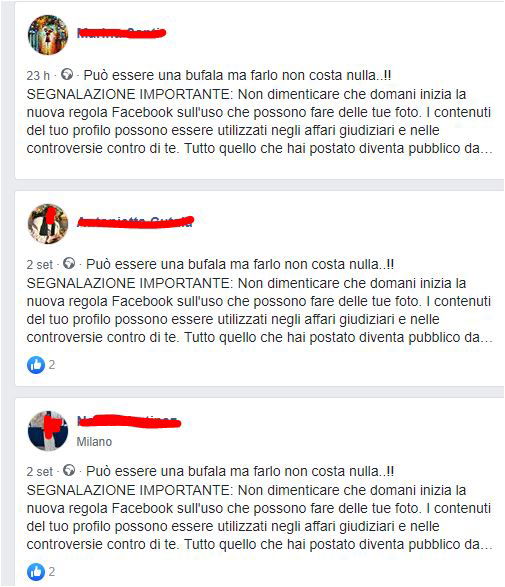Open the first post's redacted author name
The width and height of the screenshot is (505, 587).
(121, 33)
